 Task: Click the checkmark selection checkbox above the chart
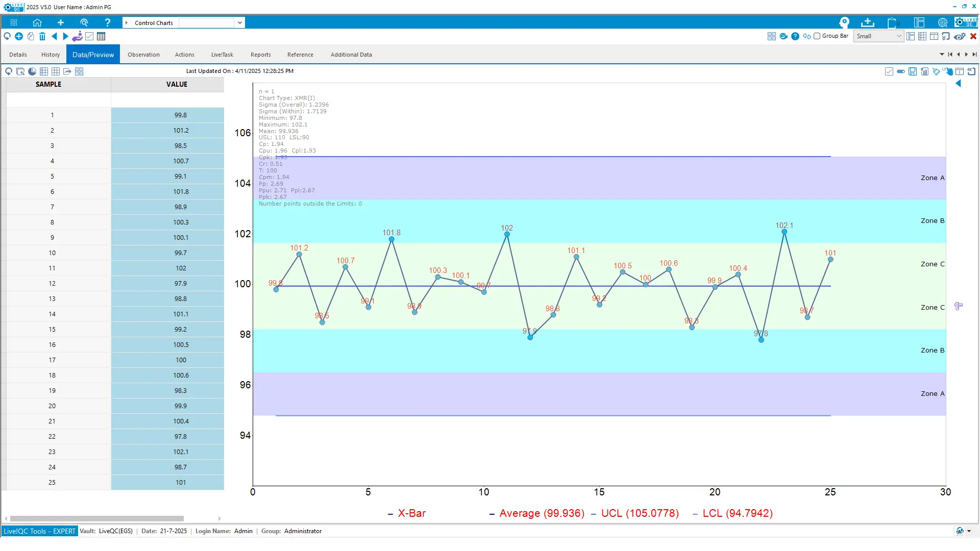point(889,71)
